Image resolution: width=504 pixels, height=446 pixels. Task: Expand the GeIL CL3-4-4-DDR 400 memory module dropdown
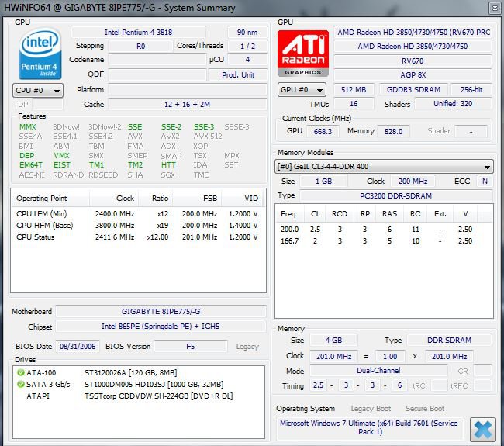tap(384, 167)
